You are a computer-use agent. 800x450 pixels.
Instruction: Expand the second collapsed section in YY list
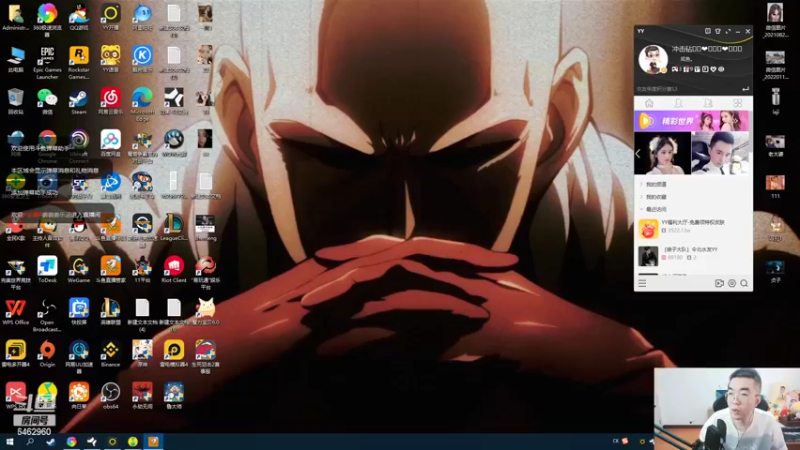654,196
